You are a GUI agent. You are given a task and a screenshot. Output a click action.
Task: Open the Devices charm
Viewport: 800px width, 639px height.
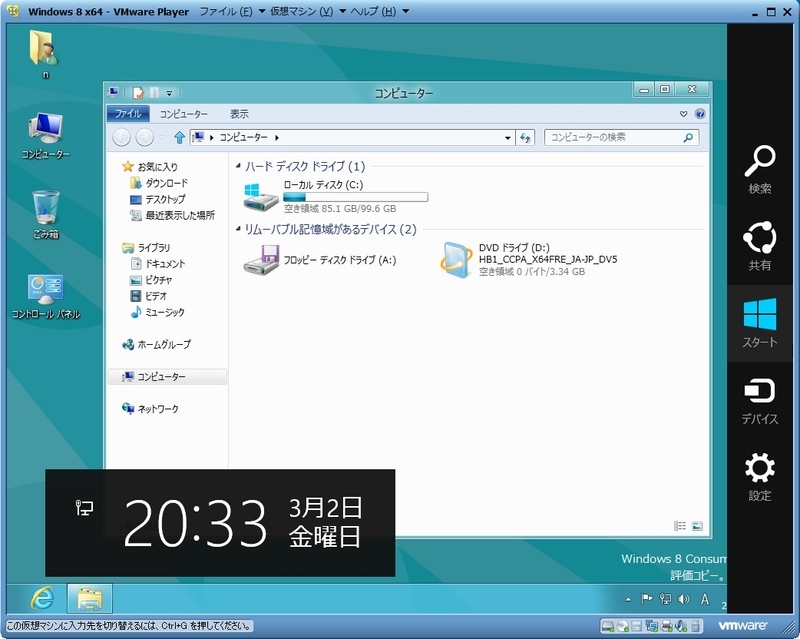760,401
